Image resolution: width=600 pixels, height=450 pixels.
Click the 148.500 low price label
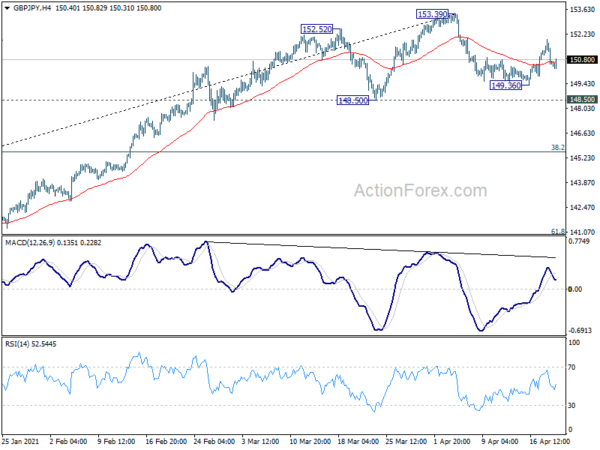pos(353,101)
